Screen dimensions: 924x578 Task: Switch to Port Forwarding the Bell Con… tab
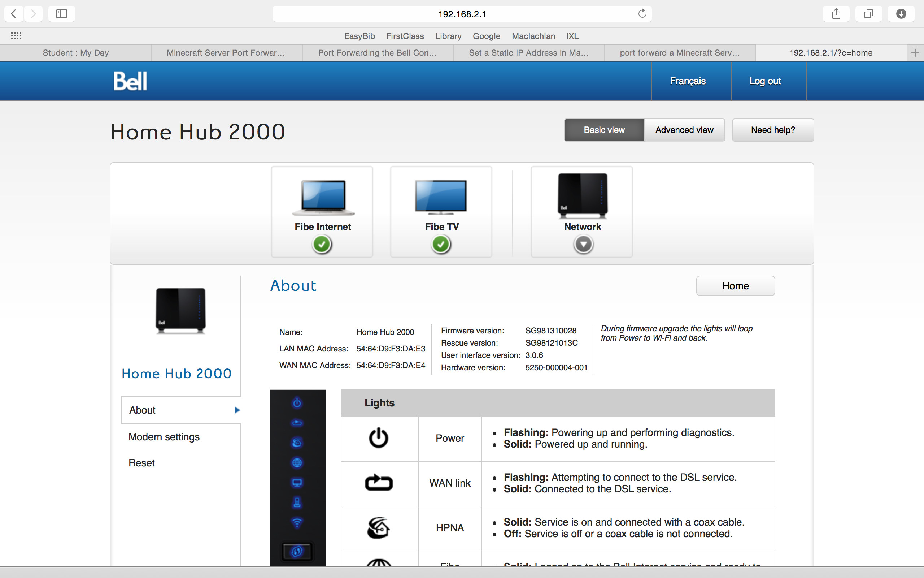coord(377,53)
